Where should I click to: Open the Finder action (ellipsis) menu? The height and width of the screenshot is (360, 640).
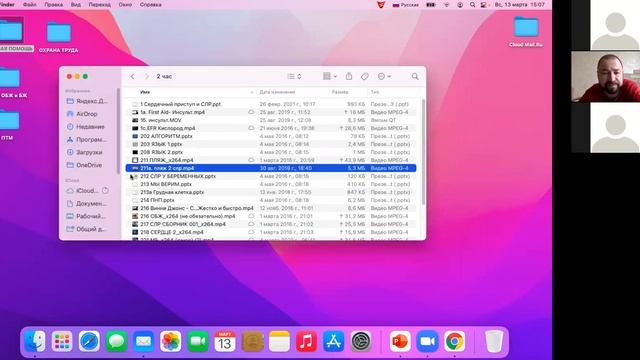coord(384,76)
